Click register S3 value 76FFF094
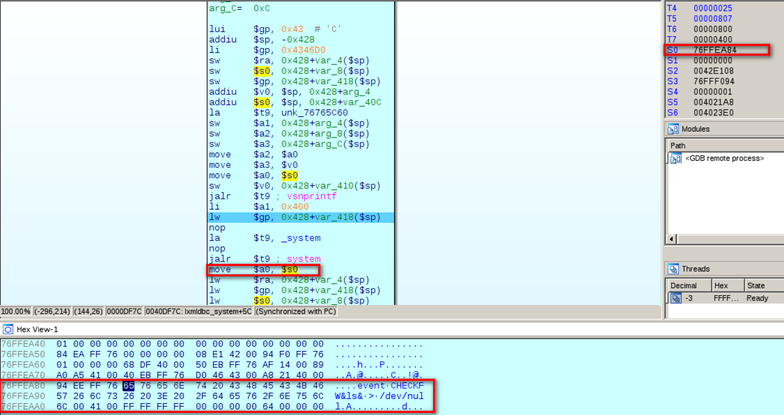Image resolution: width=784 pixels, height=415 pixels. point(714,82)
